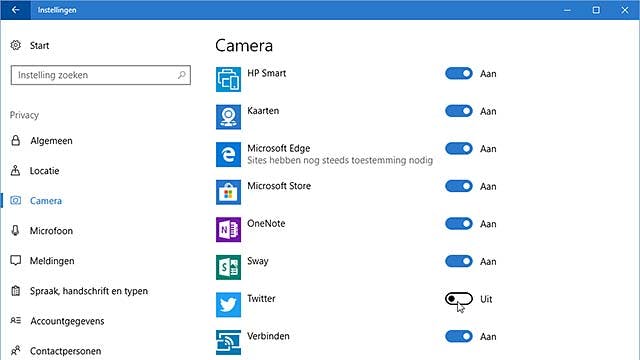Toggle Verbinden camera switch

459,336
